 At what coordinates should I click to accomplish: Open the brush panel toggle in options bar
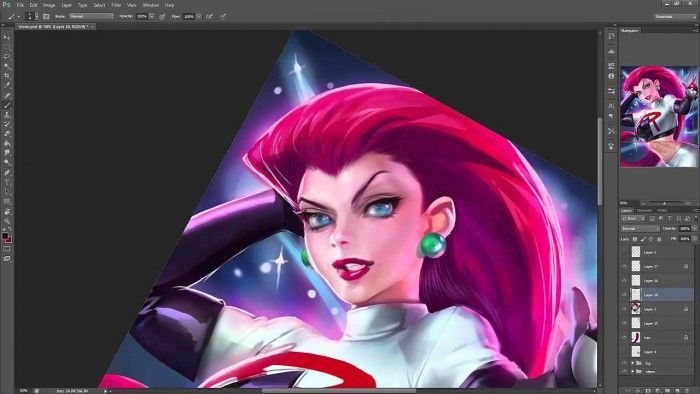click(x=46, y=17)
